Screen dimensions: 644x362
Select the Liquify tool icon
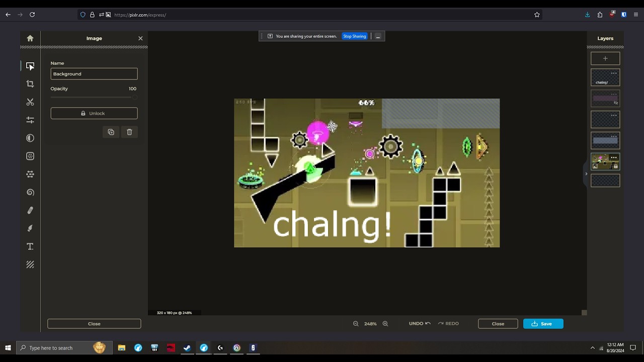click(30, 174)
